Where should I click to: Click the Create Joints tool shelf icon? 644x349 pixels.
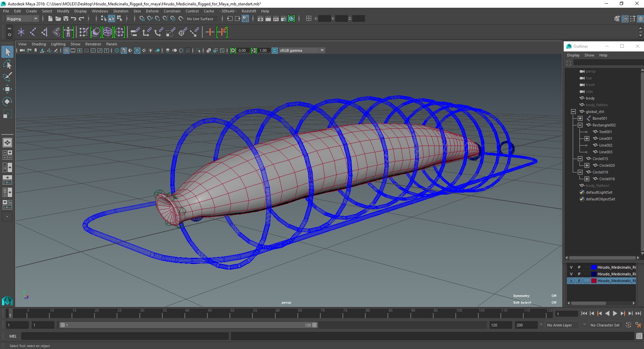pos(33,32)
